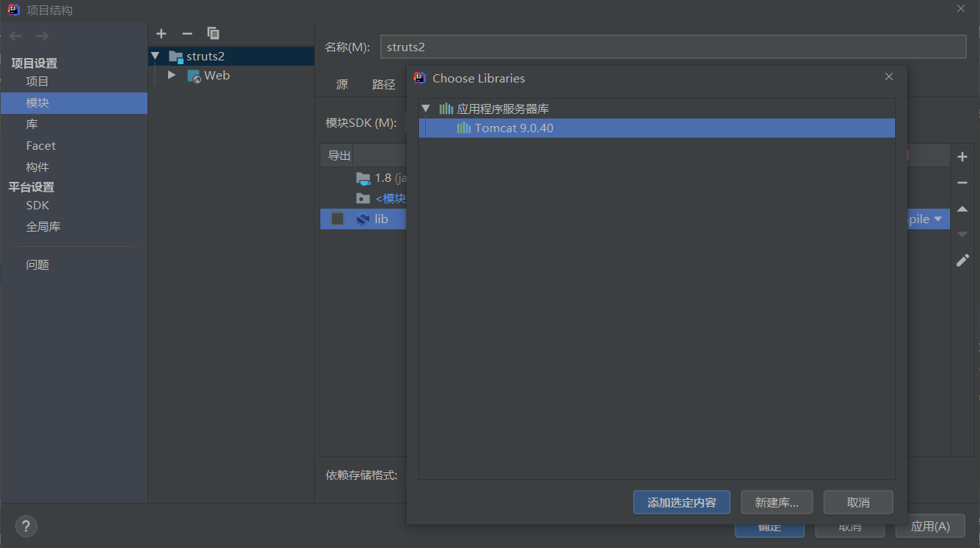Move dependency up with arrow icon
Screen dimensions: 980x548
point(962,209)
